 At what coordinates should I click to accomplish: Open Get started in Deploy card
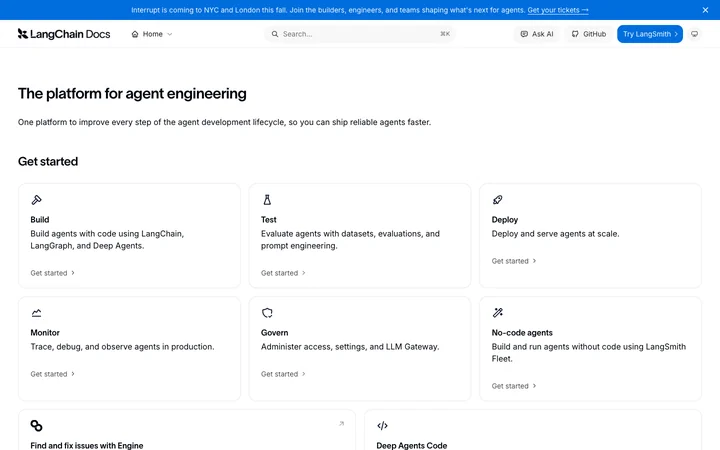pos(513,261)
